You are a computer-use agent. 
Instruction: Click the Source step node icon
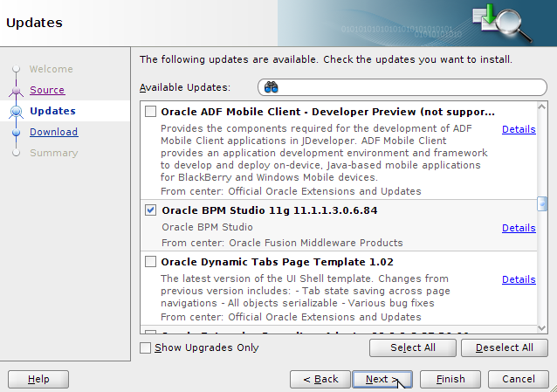click(x=16, y=91)
